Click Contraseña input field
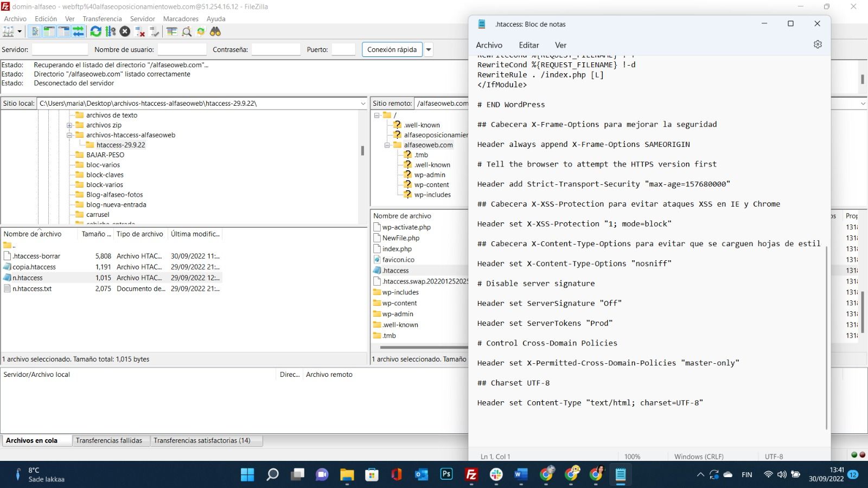Screen dimensions: 868x488 tap(276, 49)
